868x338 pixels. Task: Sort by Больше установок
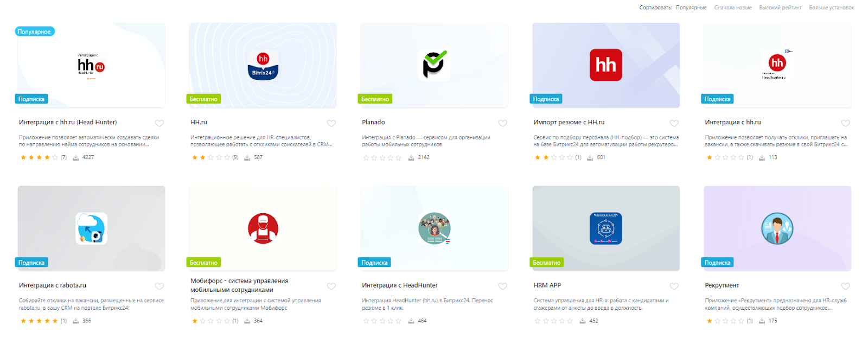click(x=832, y=8)
